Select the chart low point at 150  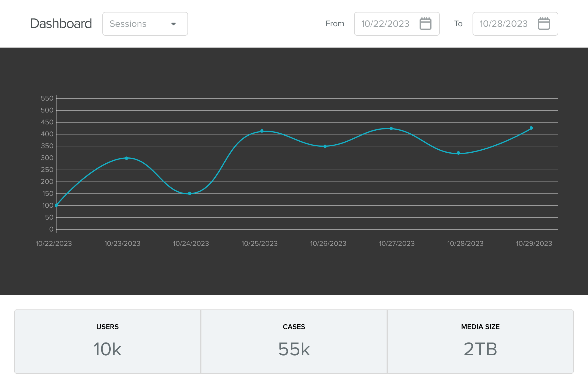[x=190, y=193]
